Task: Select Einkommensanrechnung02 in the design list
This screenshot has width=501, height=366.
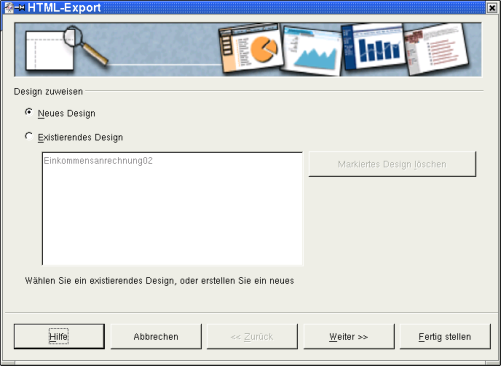Action: (x=98, y=161)
